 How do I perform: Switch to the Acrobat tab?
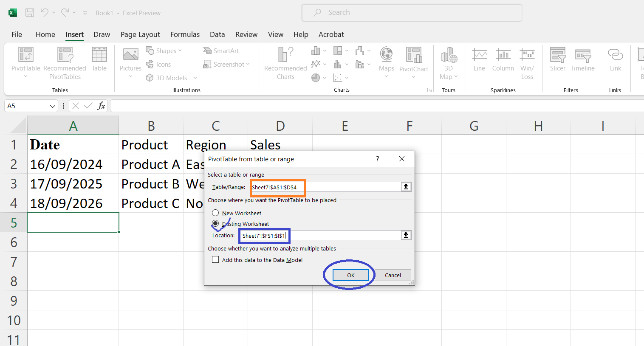pos(331,34)
